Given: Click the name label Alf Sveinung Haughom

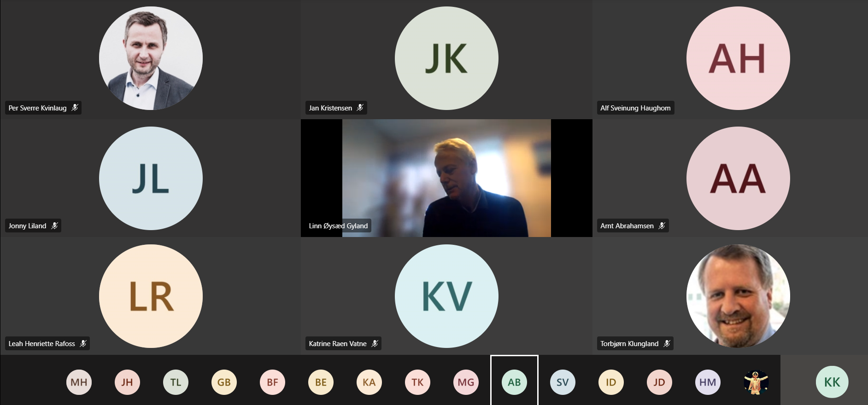Looking at the screenshot, I should pos(635,108).
